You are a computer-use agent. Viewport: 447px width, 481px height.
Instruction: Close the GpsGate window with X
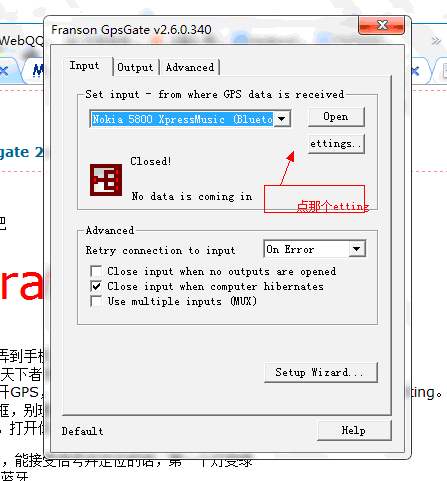point(382,25)
